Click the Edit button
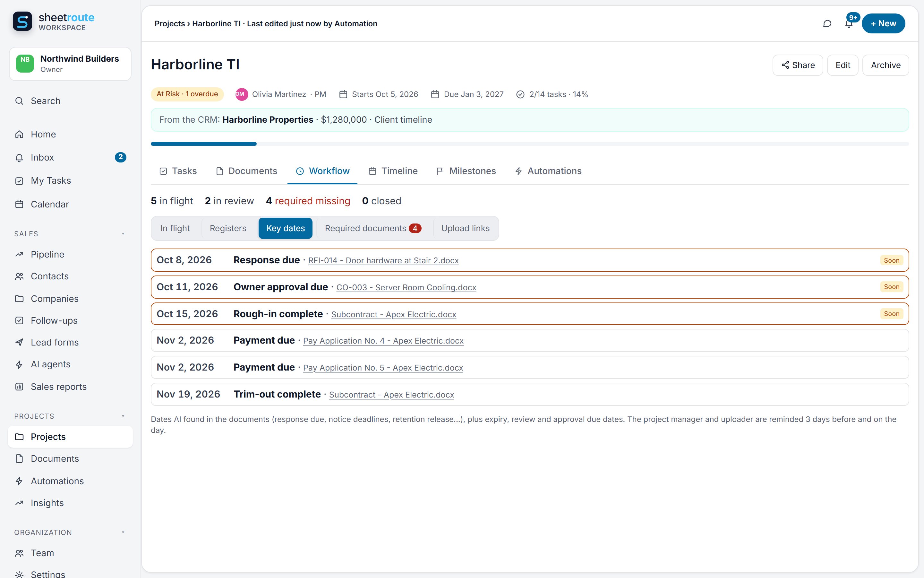 (843, 65)
